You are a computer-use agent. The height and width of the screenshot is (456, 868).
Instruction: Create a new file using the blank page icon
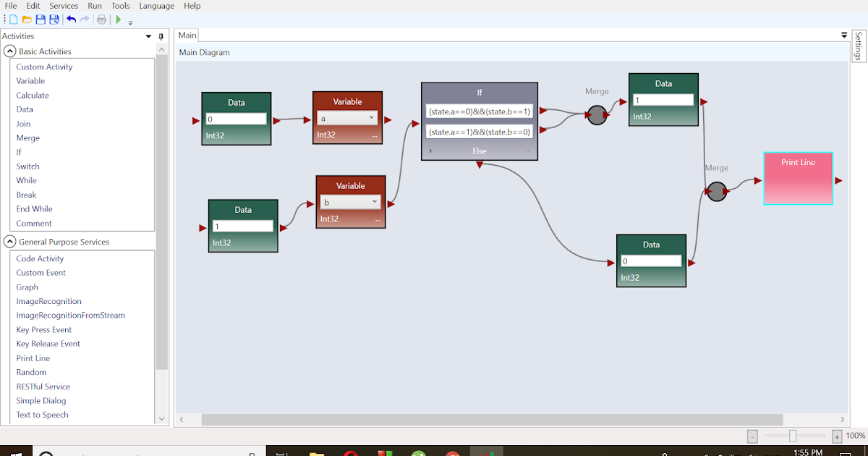point(13,20)
